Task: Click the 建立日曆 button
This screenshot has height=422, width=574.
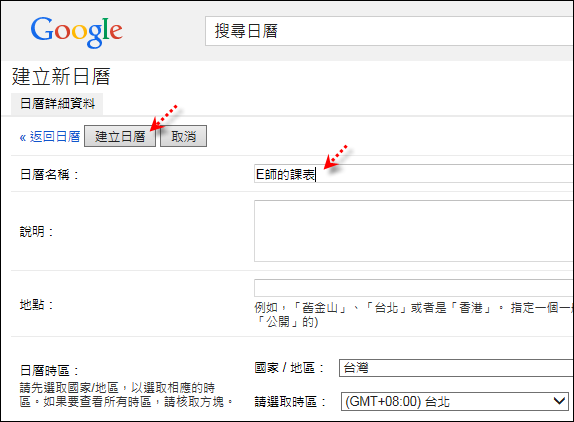Action: pyautogui.click(x=120, y=137)
